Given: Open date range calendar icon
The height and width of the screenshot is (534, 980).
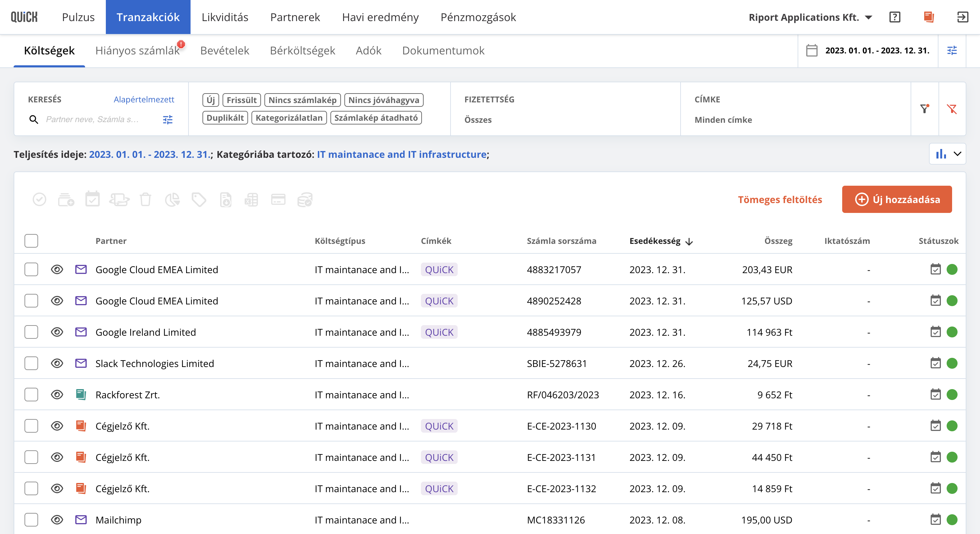Looking at the screenshot, I should point(812,51).
